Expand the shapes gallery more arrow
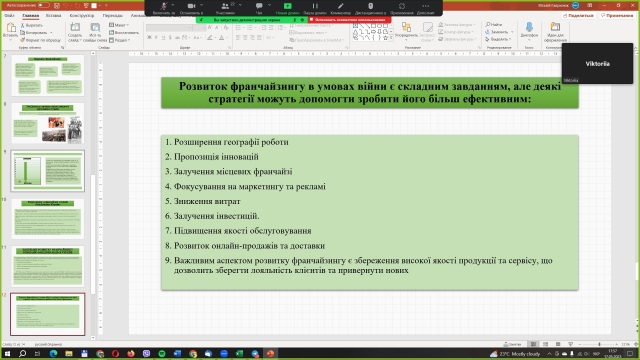640x360 pixels. 391,38
